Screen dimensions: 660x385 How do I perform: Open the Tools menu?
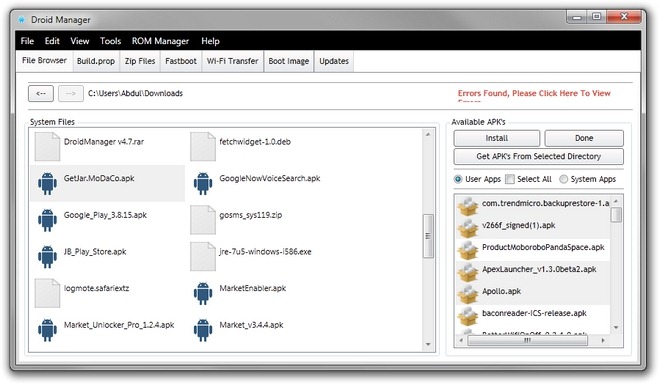[110, 41]
